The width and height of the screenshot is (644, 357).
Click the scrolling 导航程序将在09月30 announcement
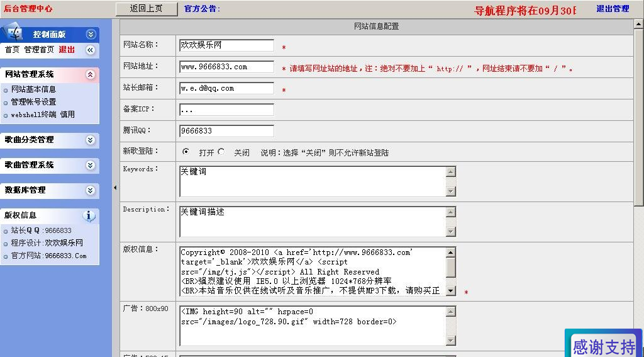pyautogui.click(x=525, y=10)
